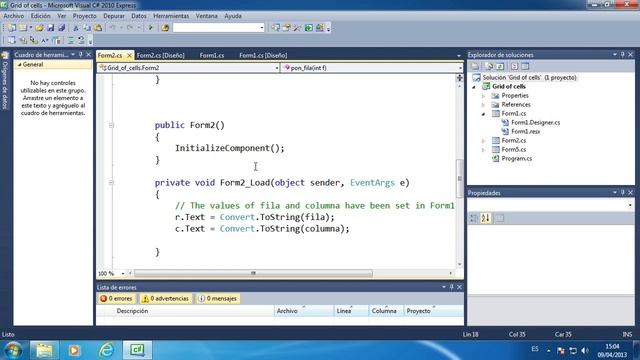This screenshot has height=360, width=640.
Task: Collapse the Grid of cells project node
Action: (x=474, y=87)
